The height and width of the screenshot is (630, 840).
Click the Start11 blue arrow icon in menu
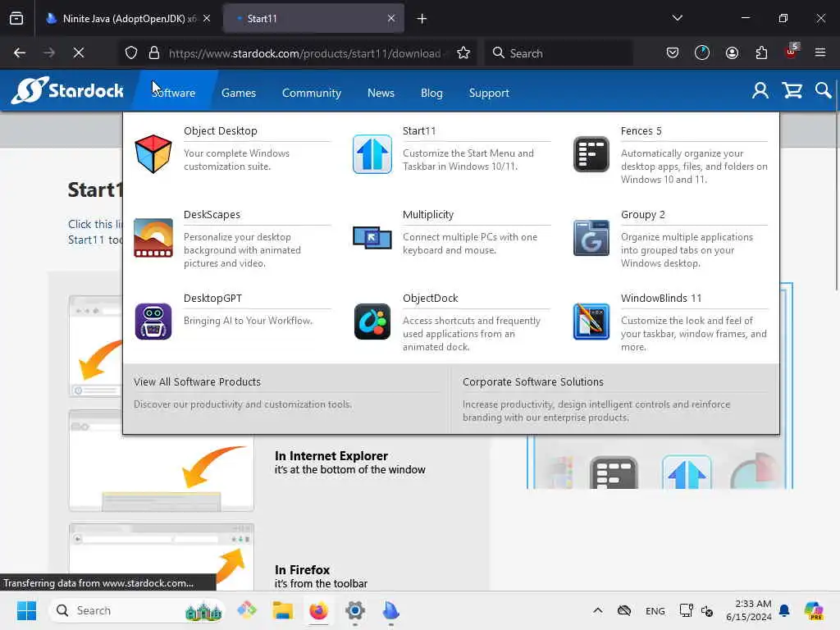(x=372, y=154)
